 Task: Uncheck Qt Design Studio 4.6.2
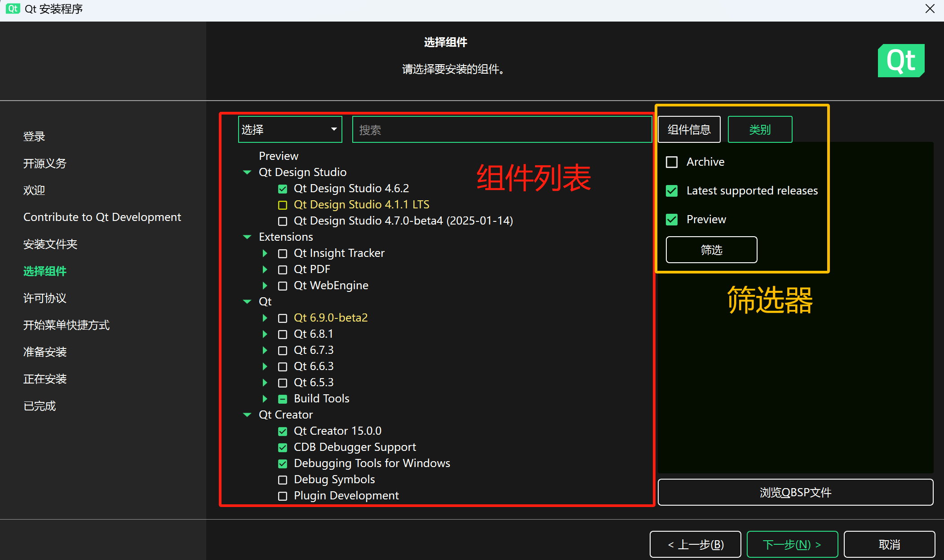[283, 189]
